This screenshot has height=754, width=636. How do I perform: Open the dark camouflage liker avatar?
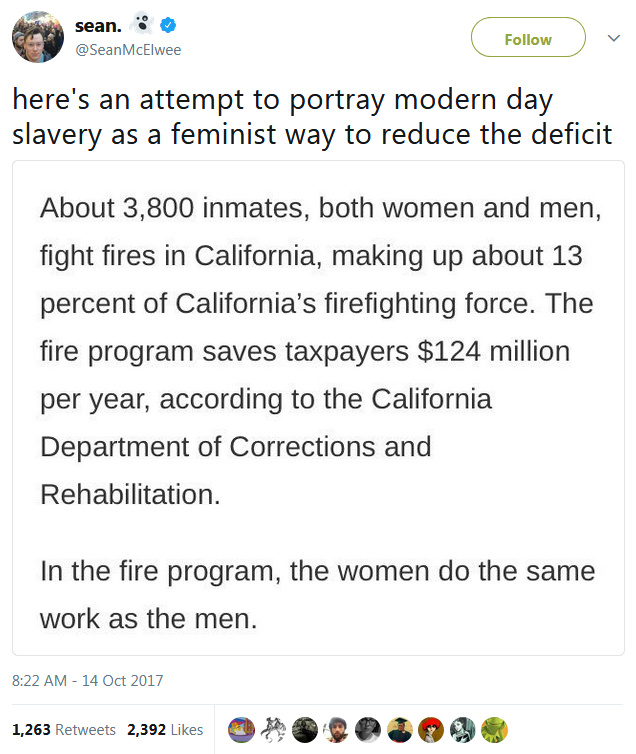pyautogui.click(x=304, y=729)
